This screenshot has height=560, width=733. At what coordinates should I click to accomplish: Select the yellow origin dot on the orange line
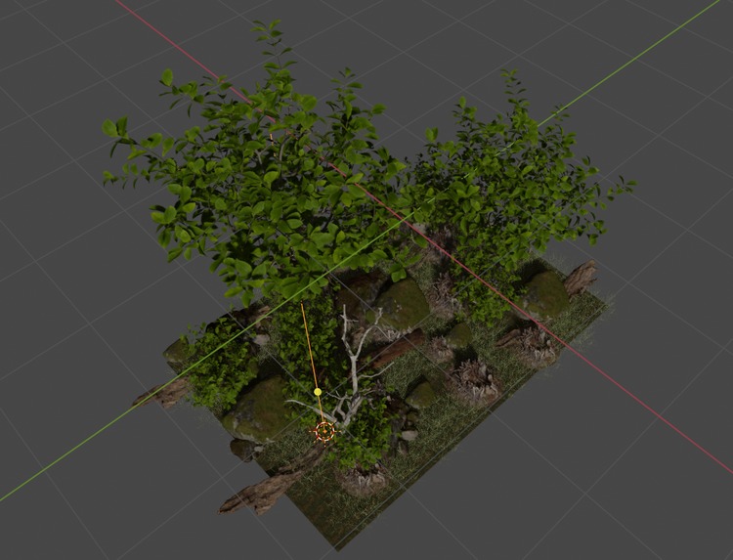point(318,392)
